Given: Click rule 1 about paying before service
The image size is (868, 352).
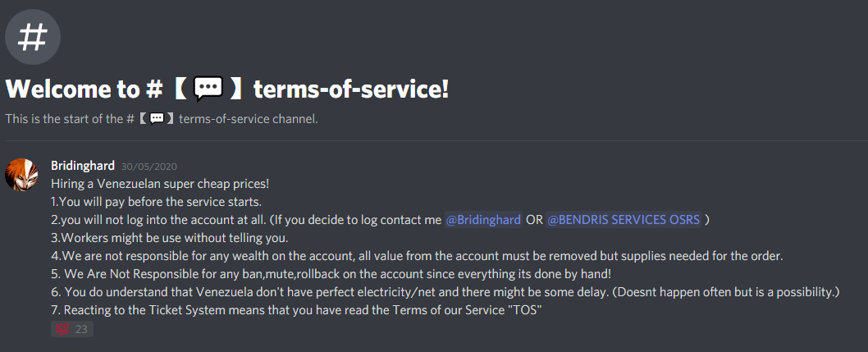Looking at the screenshot, I should 156,202.
